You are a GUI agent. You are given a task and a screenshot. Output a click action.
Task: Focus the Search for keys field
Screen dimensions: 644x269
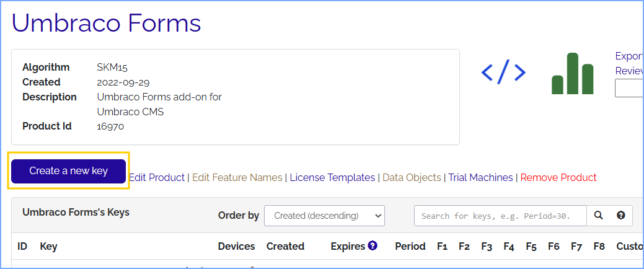pyautogui.click(x=500, y=216)
